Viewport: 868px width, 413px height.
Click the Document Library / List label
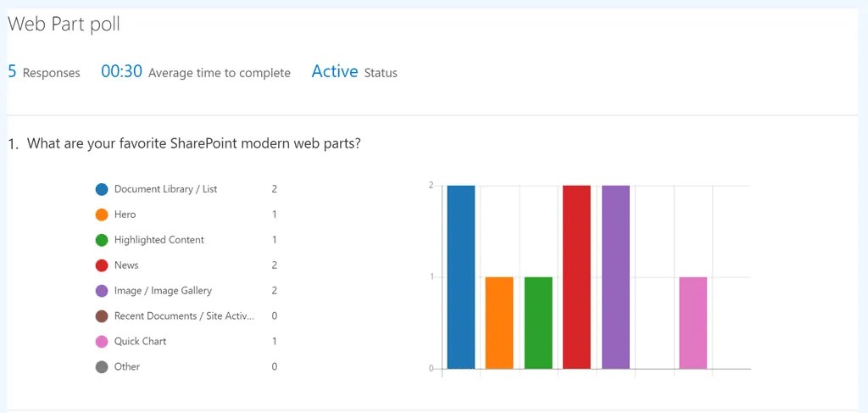coord(165,189)
